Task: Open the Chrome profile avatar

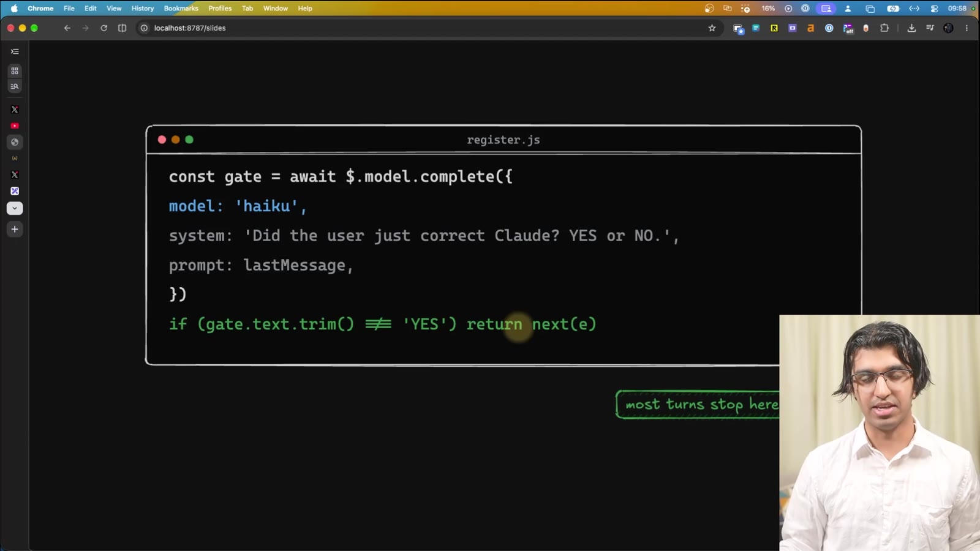Action: (x=948, y=28)
